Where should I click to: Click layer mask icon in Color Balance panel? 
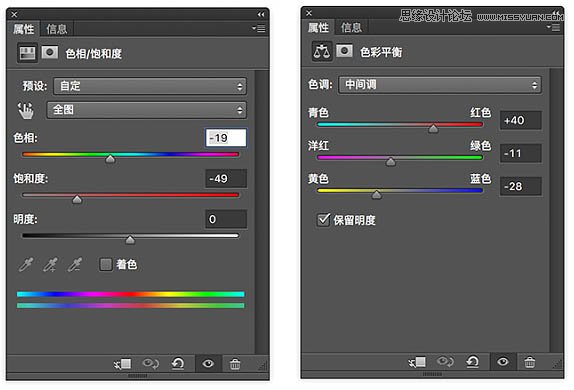tap(344, 51)
